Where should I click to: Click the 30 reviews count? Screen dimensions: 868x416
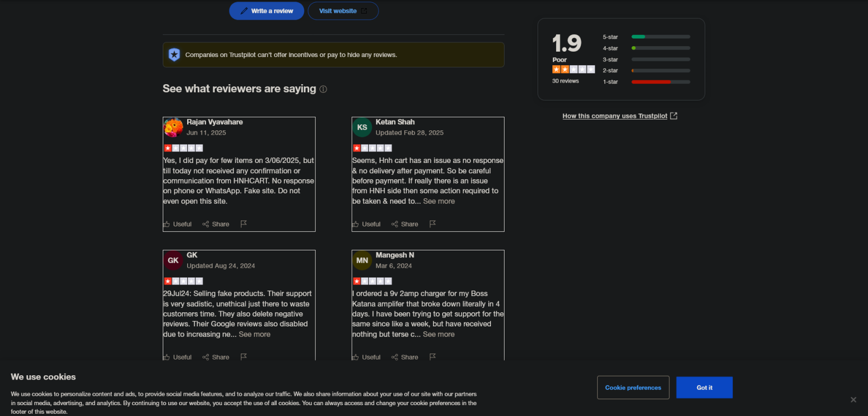pyautogui.click(x=565, y=81)
